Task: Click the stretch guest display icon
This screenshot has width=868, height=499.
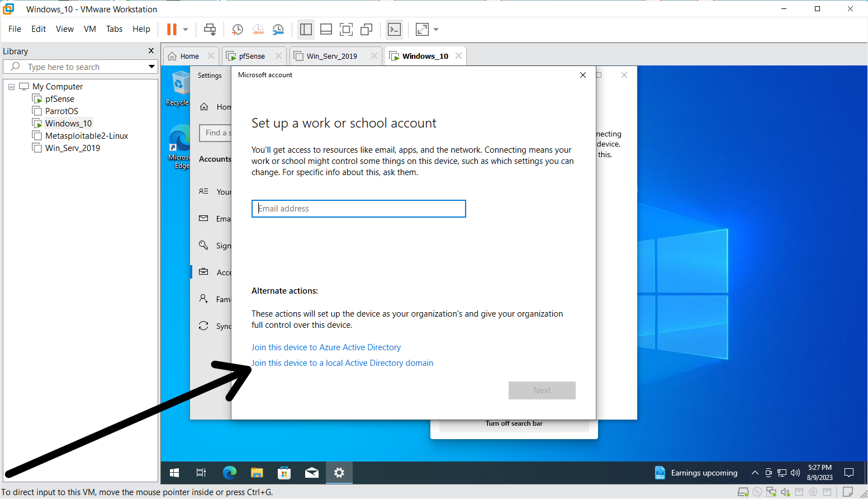Action: tap(423, 29)
